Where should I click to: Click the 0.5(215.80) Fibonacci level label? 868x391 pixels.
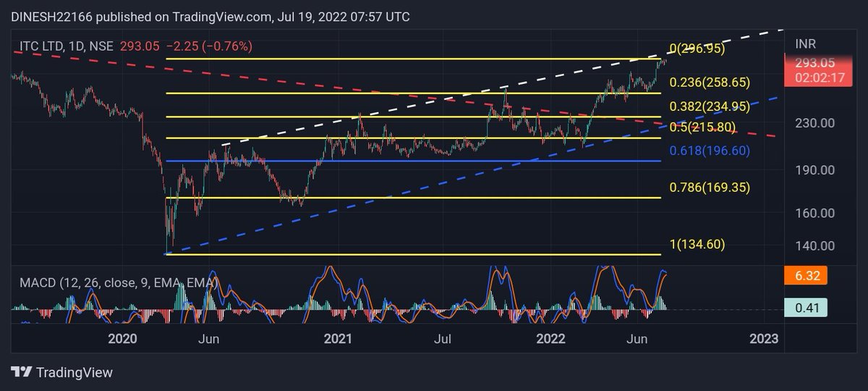704,127
